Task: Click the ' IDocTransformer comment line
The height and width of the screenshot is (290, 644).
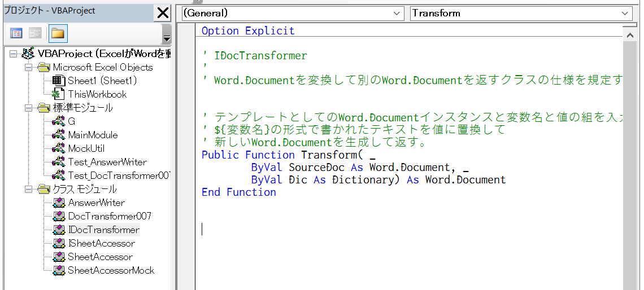Action: coord(254,56)
